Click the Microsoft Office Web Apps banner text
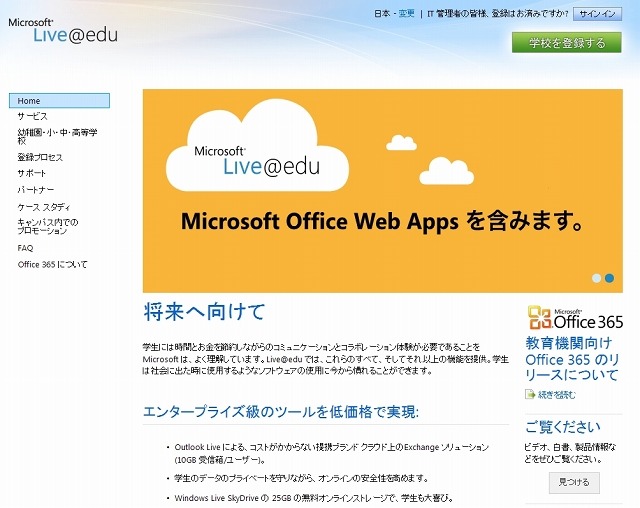The image size is (640, 508). [x=382, y=221]
